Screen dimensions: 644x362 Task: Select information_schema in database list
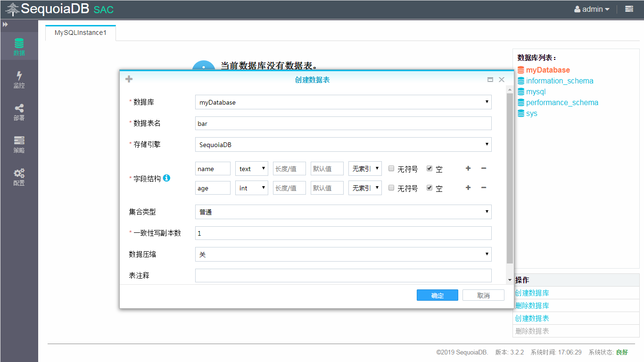point(559,81)
